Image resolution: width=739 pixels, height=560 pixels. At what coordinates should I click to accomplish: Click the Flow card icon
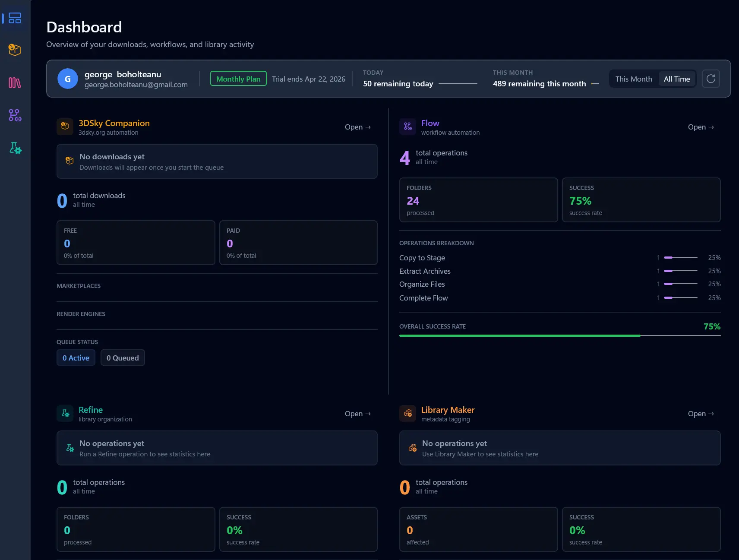pyautogui.click(x=407, y=127)
